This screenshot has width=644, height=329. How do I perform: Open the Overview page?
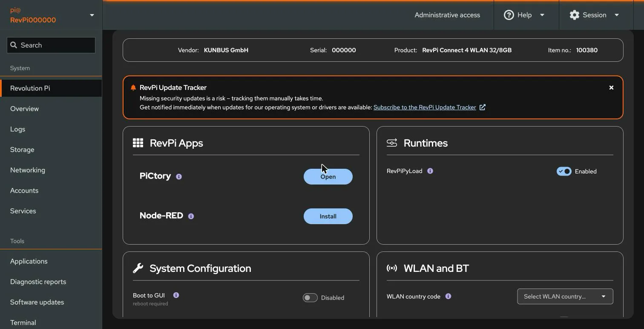pos(51,109)
